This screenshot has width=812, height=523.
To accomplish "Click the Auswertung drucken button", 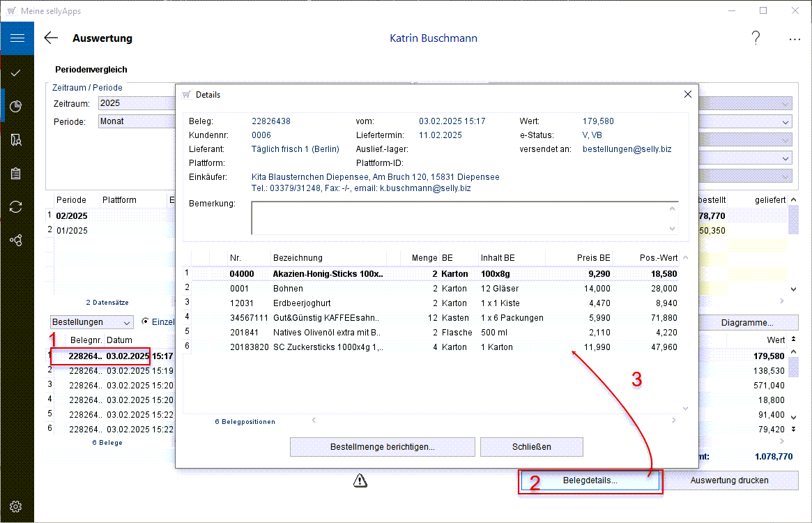I will click(x=729, y=480).
